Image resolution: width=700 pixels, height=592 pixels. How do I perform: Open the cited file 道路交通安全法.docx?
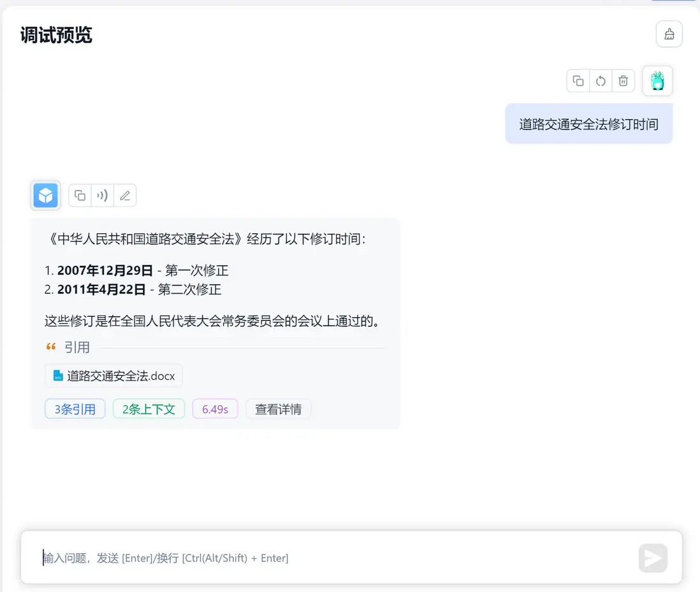click(113, 375)
